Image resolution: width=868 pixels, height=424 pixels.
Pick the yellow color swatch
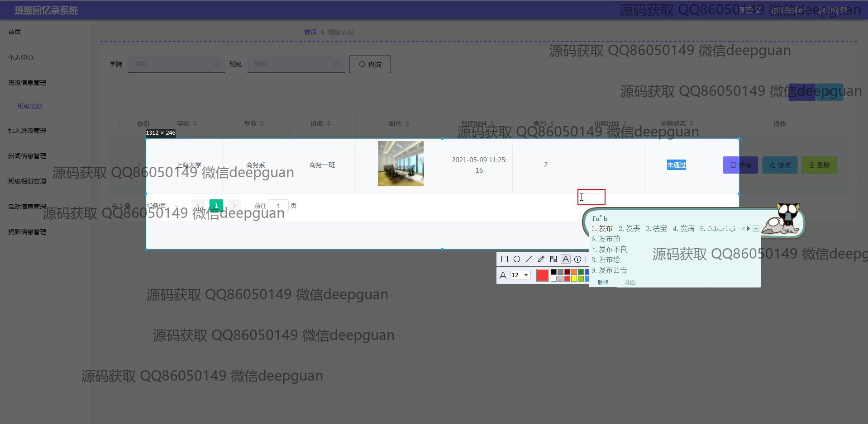pos(574,279)
